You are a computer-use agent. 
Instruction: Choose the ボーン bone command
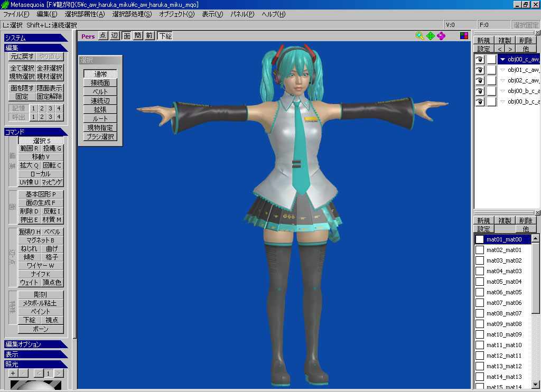click(41, 329)
